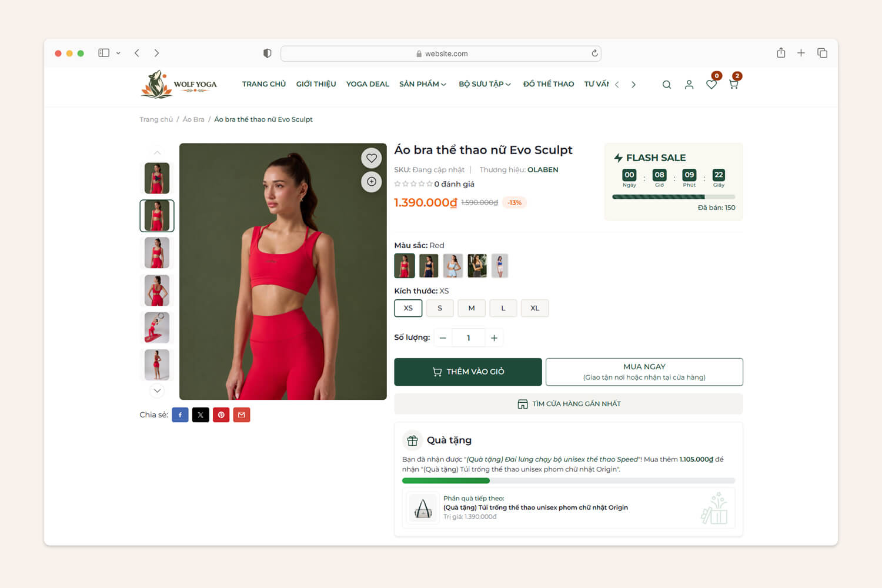Select sixth thumbnail full-body shot
Viewport: 882px width, 588px height.
point(157,365)
